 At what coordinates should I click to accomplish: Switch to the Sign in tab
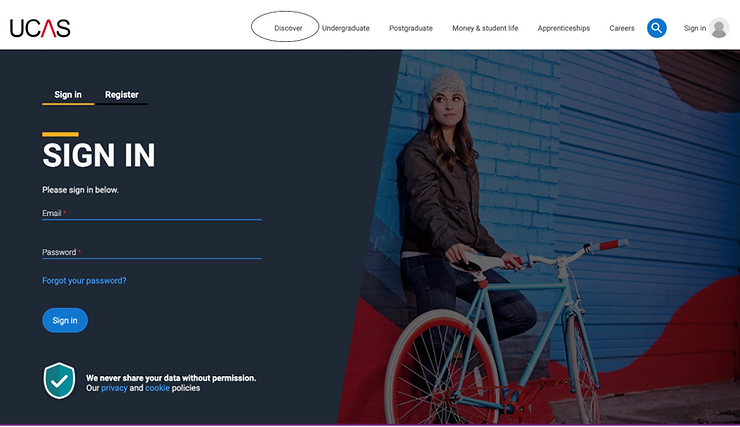pyautogui.click(x=68, y=95)
